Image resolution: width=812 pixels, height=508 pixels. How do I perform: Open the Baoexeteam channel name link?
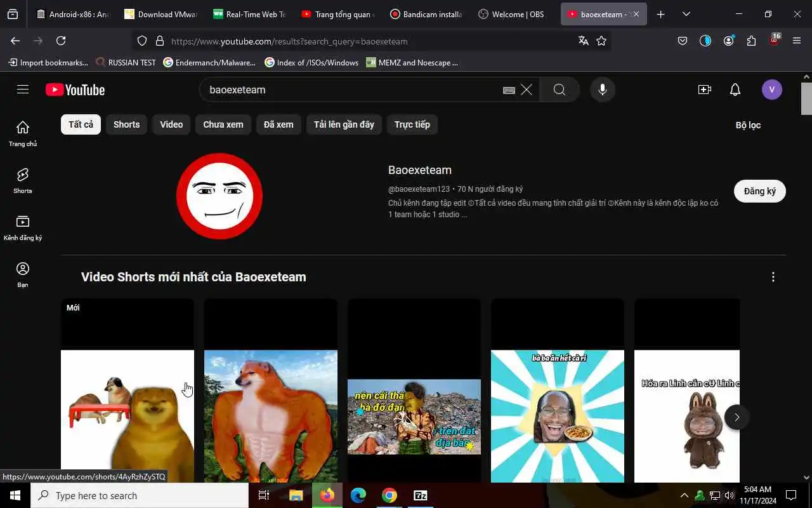tap(420, 170)
